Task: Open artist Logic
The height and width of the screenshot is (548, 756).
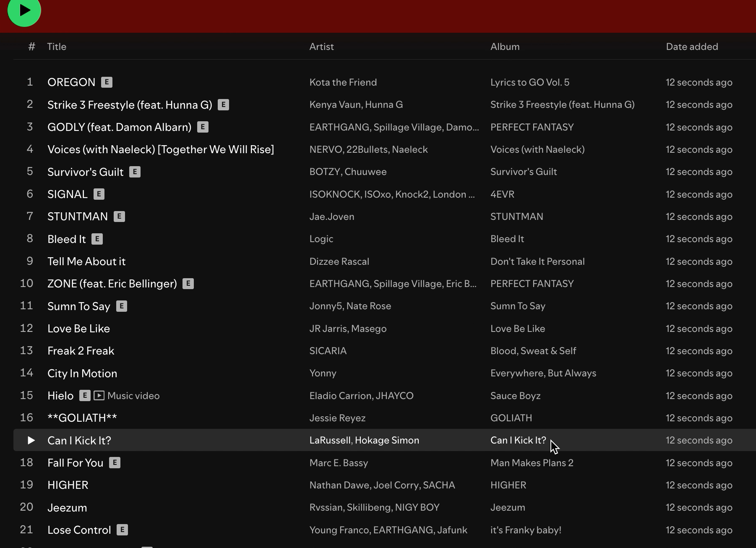Action: (321, 239)
